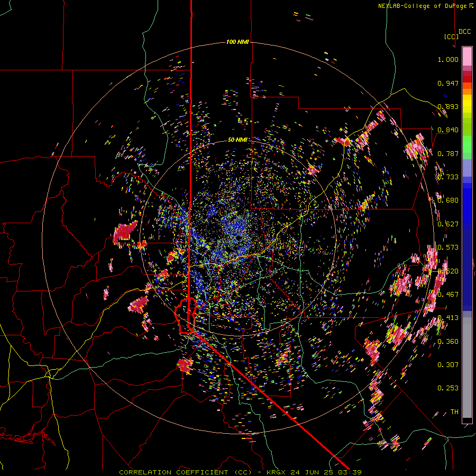Click the 0.573 scale value
This screenshot has width=476, height=476.
pos(448,248)
